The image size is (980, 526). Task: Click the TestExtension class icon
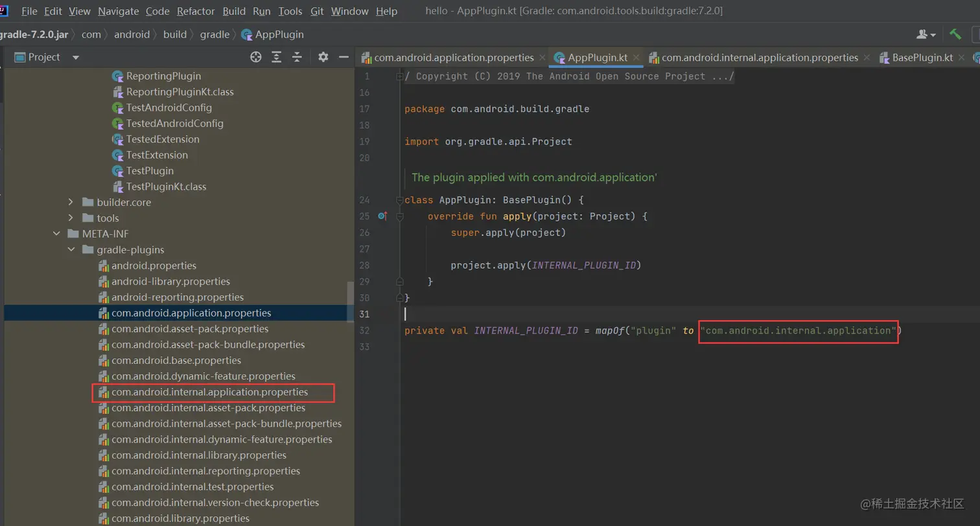(117, 155)
